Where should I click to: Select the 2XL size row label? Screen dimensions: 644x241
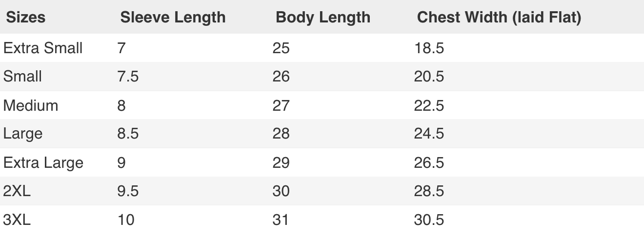point(17,191)
